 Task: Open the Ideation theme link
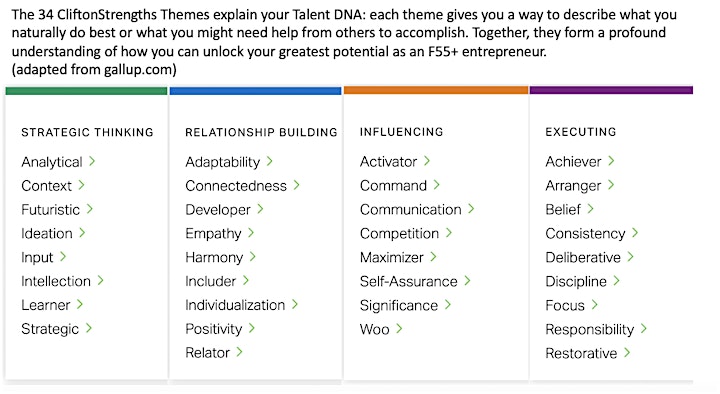pyautogui.click(x=47, y=233)
